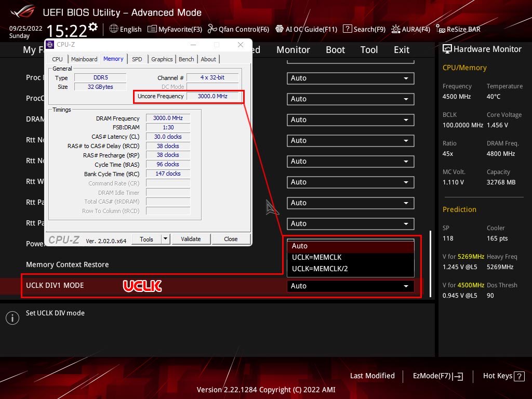
Task: Click the Type field showing DDR5
Action: pos(100,78)
